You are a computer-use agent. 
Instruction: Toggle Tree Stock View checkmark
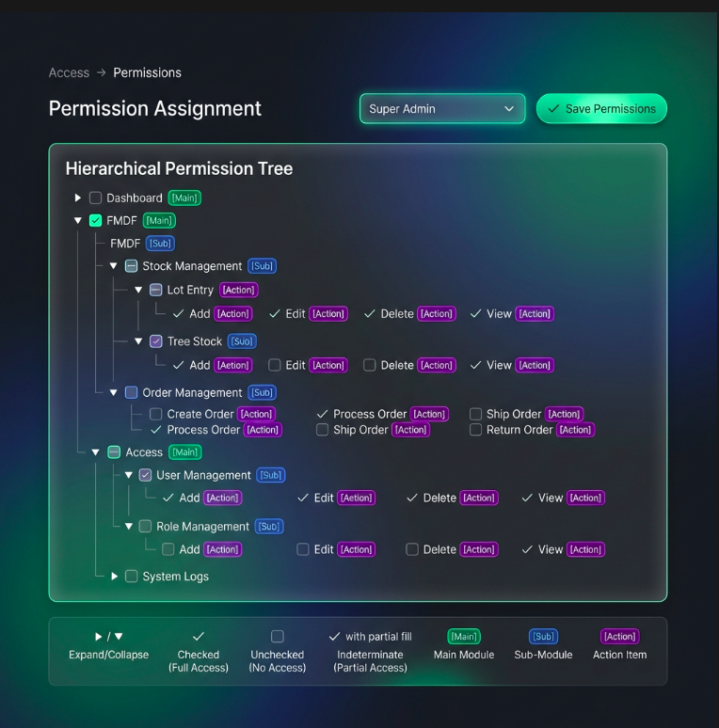point(475,365)
